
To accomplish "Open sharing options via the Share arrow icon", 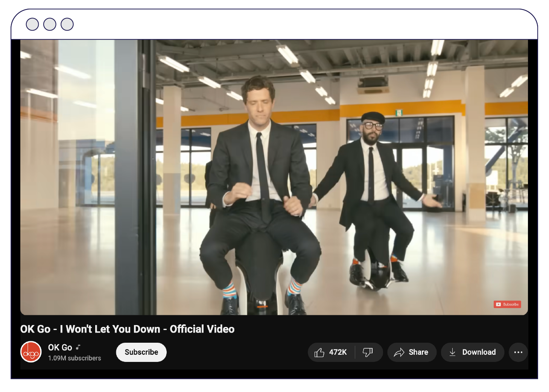I will [x=399, y=352].
